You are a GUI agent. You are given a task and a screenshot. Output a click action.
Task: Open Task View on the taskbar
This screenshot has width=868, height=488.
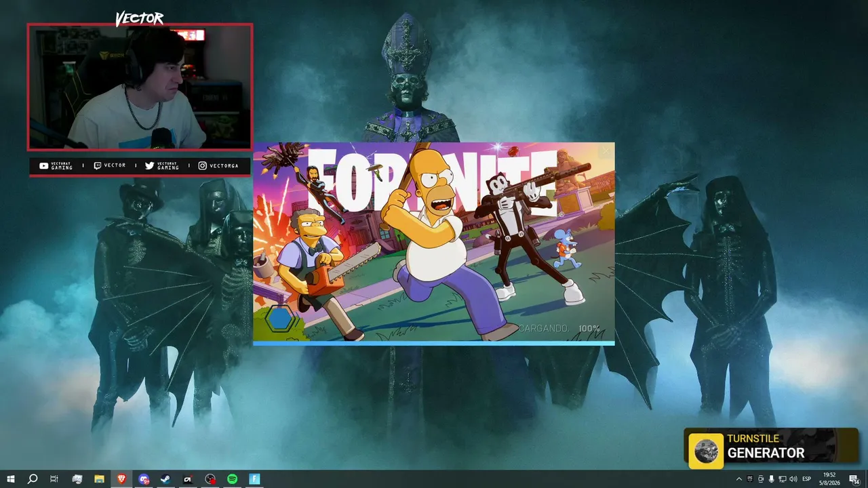54,479
